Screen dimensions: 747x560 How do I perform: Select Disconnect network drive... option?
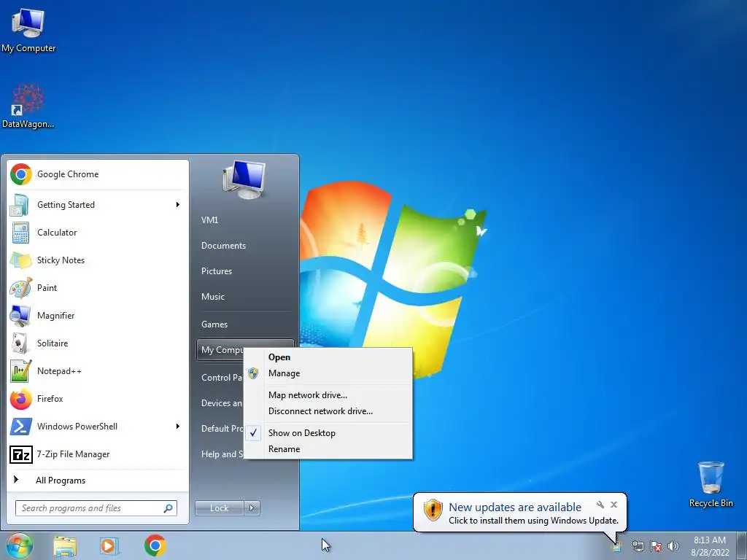(x=328, y=411)
